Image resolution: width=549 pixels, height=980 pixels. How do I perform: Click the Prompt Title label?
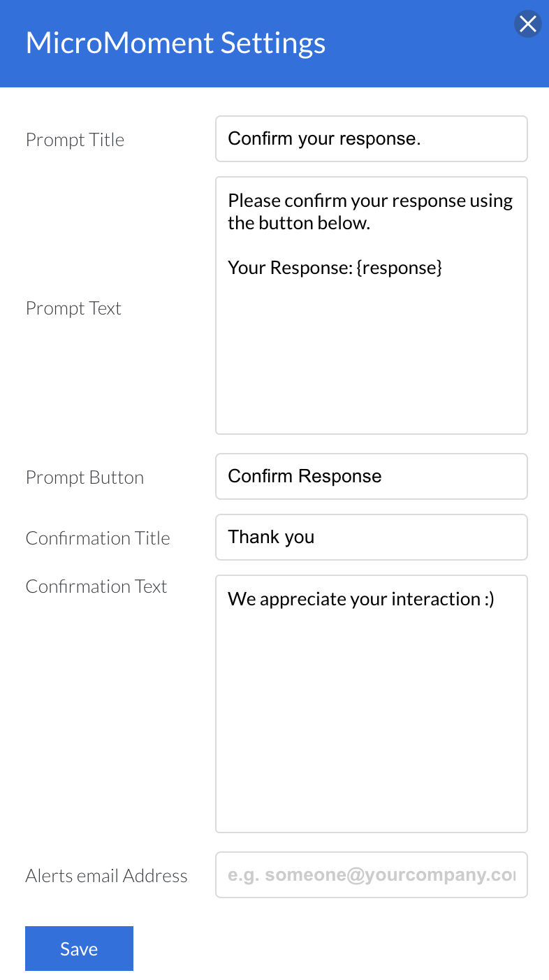75,140
